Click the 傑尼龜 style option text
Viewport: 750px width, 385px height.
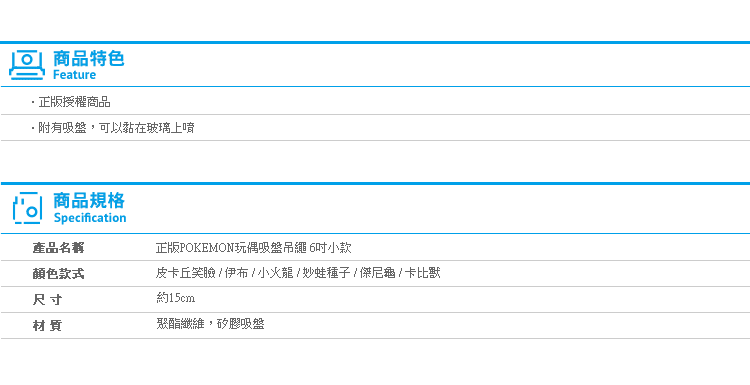coord(377,274)
